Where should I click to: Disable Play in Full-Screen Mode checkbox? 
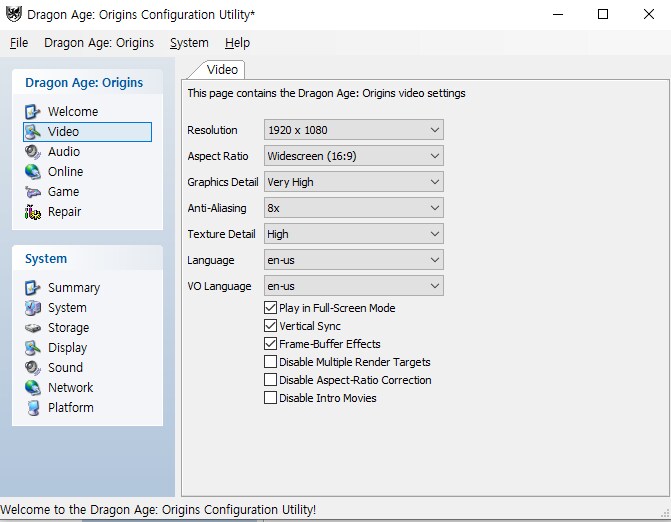pos(270,308)
